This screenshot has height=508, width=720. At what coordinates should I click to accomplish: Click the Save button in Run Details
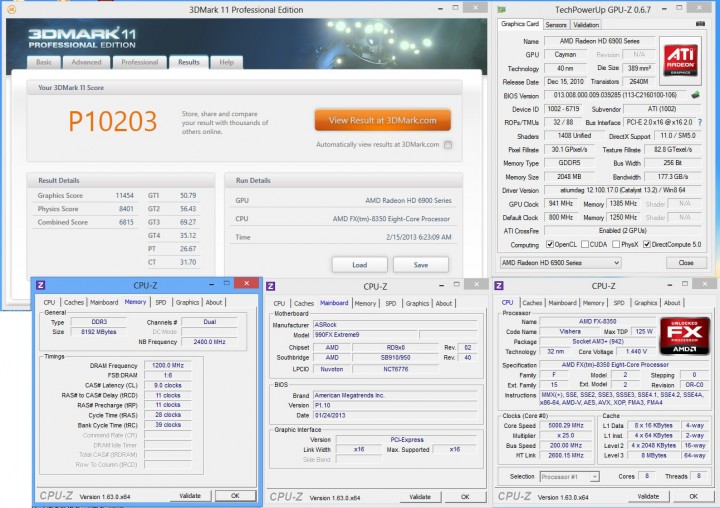click(x=421, y=265)
